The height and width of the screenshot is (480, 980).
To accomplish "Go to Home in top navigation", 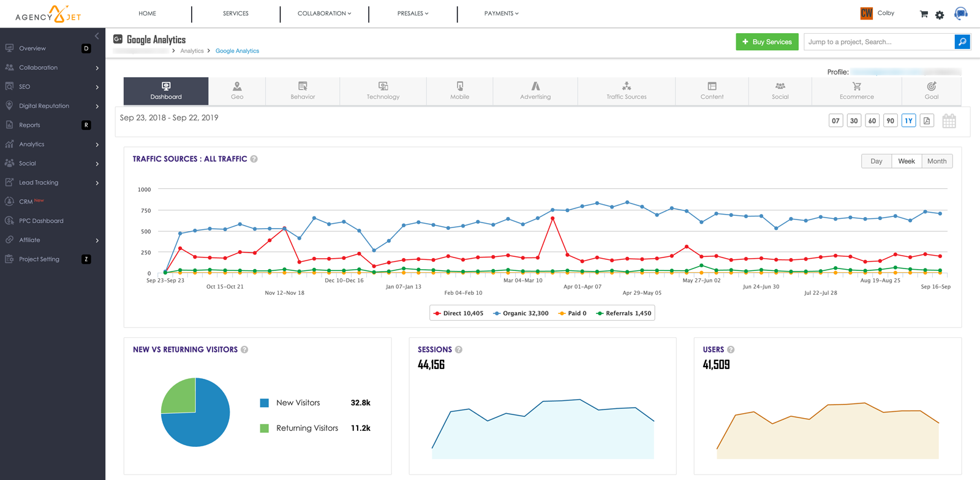I will click(147, 13).
